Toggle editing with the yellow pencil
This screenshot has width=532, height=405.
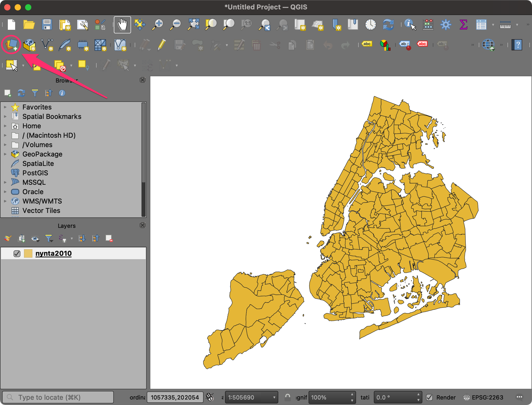tap(162, 45)
